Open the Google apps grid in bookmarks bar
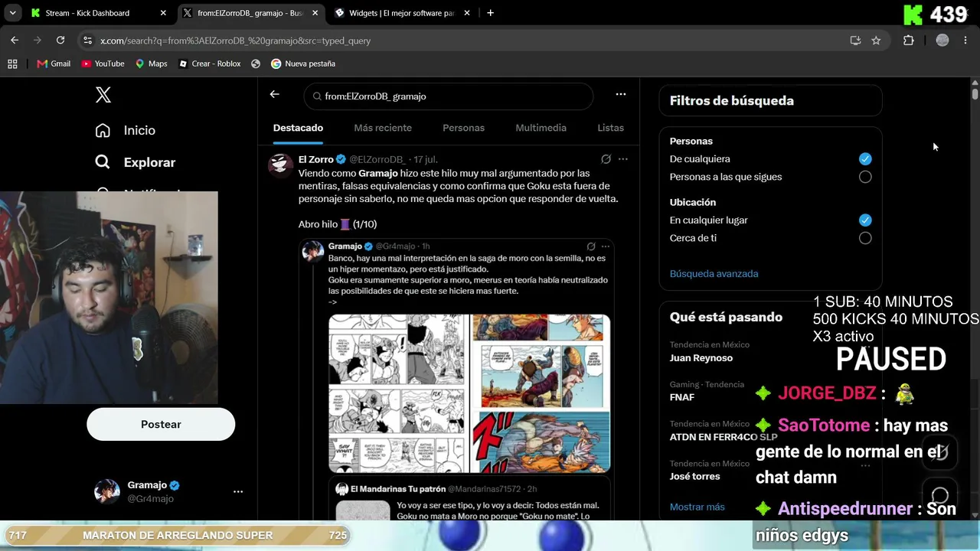 click(x=12, y=64)
